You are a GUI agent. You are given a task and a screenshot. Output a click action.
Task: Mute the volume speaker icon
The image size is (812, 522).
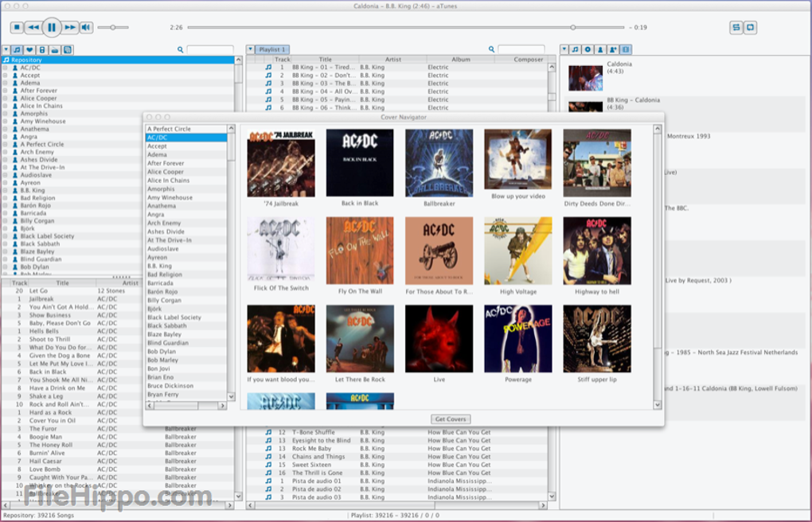pos(87,27)
